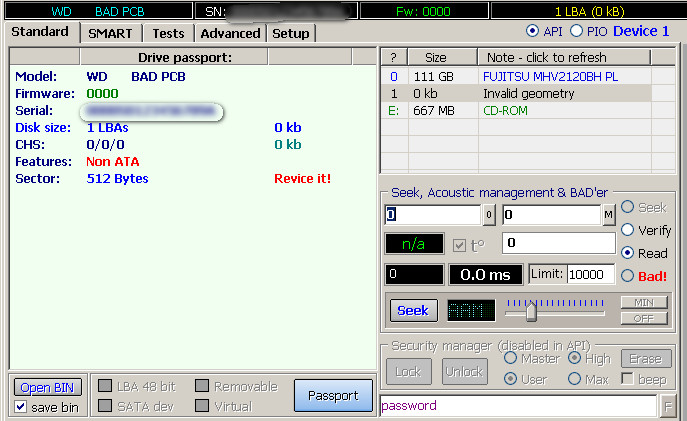The width and height of the screenshot is (687, 421).
Task: Choose the Verify radio option
Action: 627,230
